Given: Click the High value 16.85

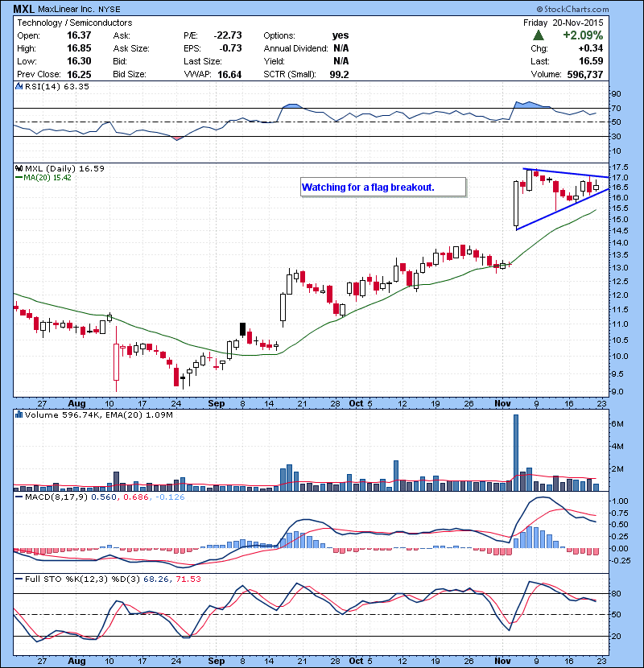Looking at the screenshot, I should [79, 48].
